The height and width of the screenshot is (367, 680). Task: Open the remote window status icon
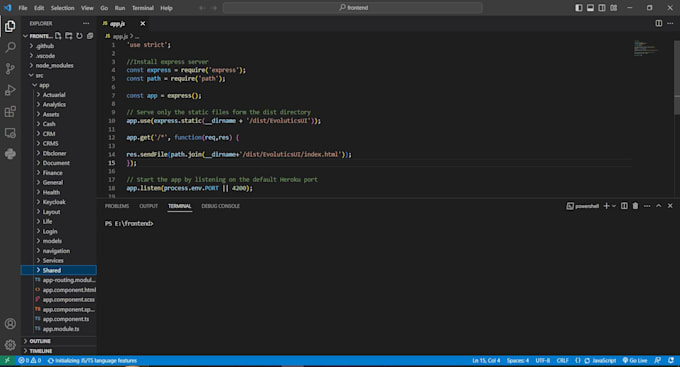[x=7, y=360]
